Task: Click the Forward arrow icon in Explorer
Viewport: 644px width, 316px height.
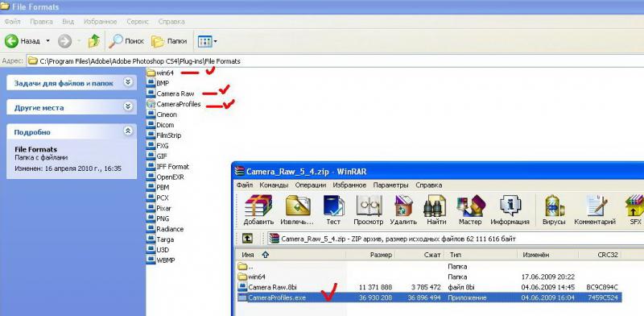Action: click(64, 41)
